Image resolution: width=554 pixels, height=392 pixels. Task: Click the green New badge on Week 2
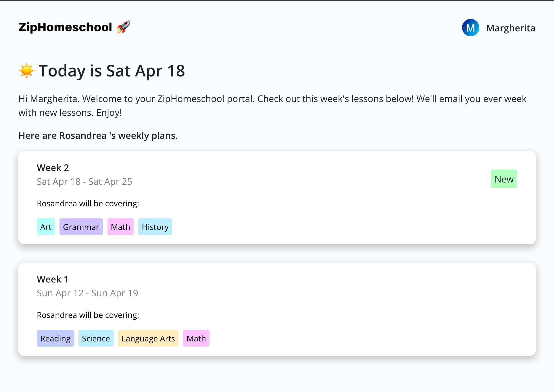[504, 179]
